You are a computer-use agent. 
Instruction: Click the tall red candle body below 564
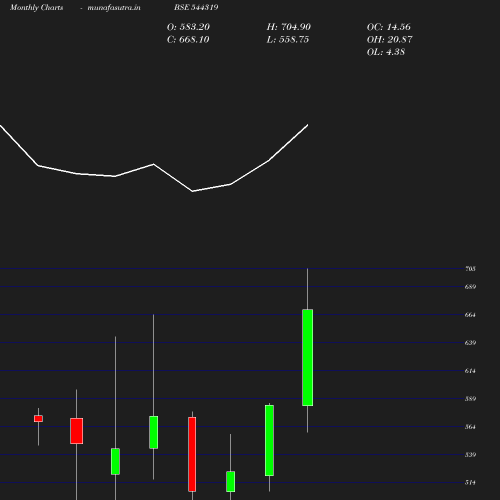pyautogui.click(x=192, y=454)
